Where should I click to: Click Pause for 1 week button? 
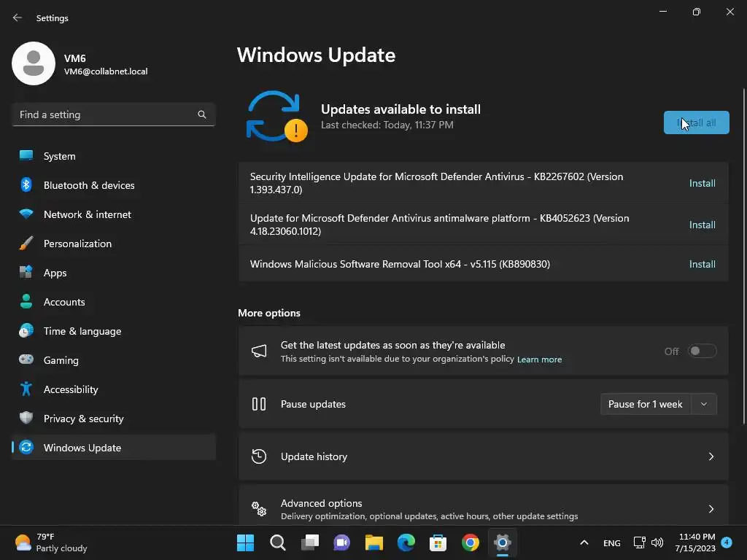[646, 404]
